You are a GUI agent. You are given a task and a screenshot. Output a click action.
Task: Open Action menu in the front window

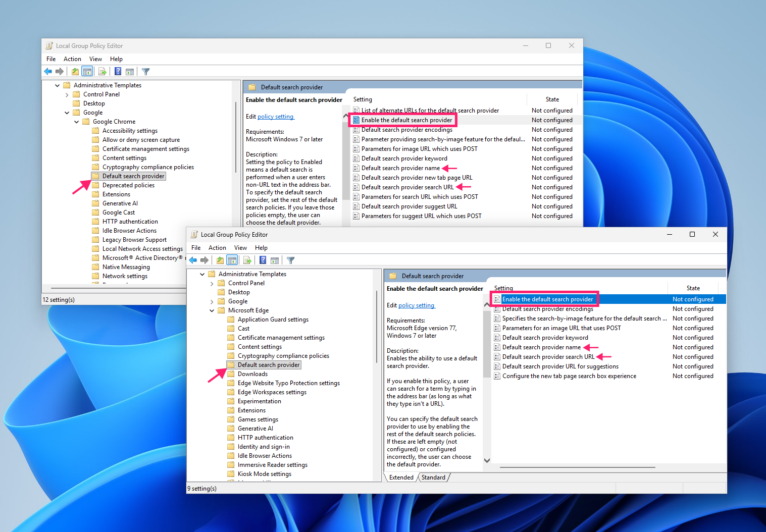[217, 248]
